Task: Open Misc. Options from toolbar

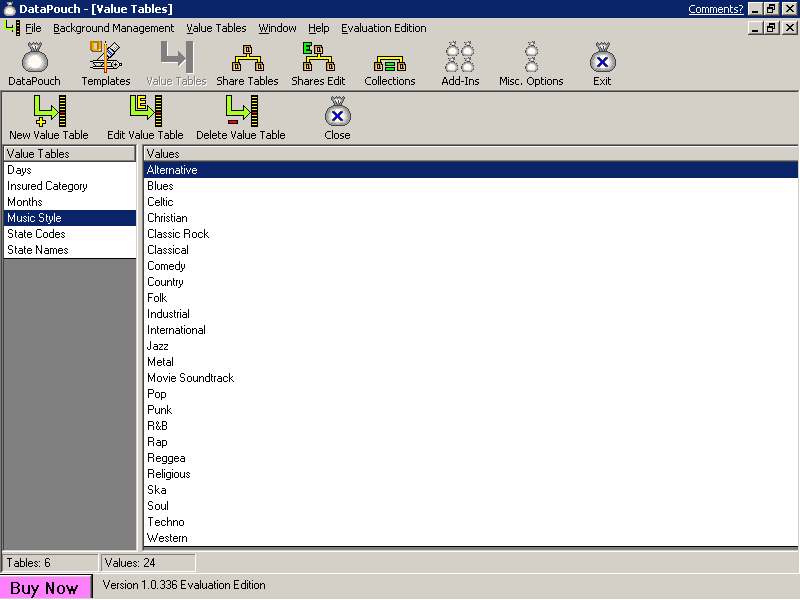Action: coord(531,64)
